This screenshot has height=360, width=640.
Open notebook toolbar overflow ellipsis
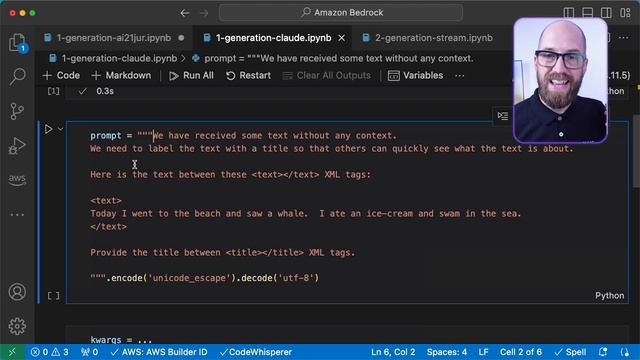[460, 76]
